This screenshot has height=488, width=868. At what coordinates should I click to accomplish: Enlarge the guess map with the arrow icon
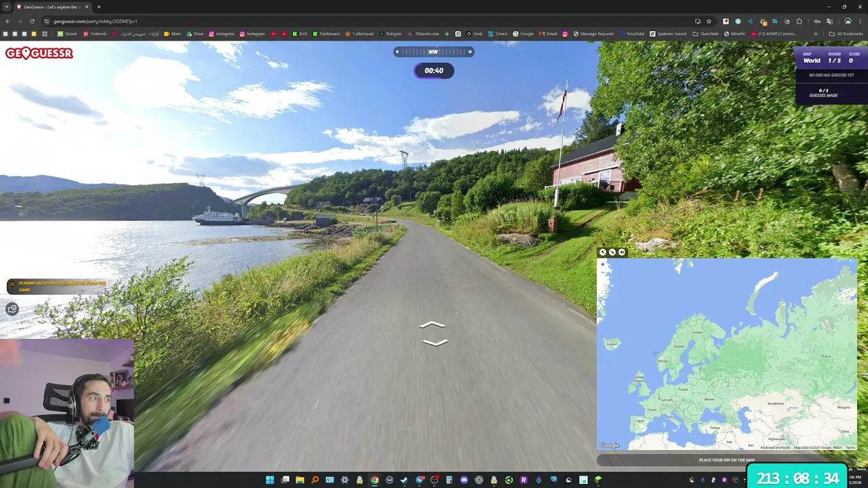pos(603,252)
